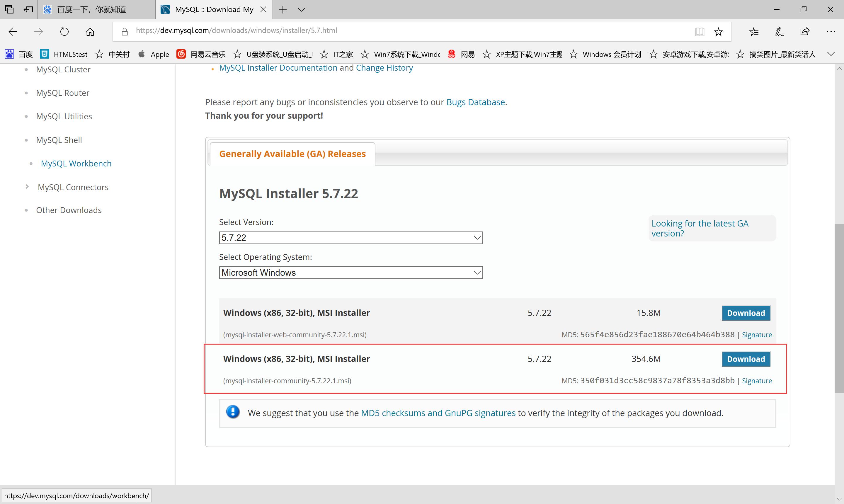
Task: Open the IT之家 bookmark
Action: (x=337, y=54)
